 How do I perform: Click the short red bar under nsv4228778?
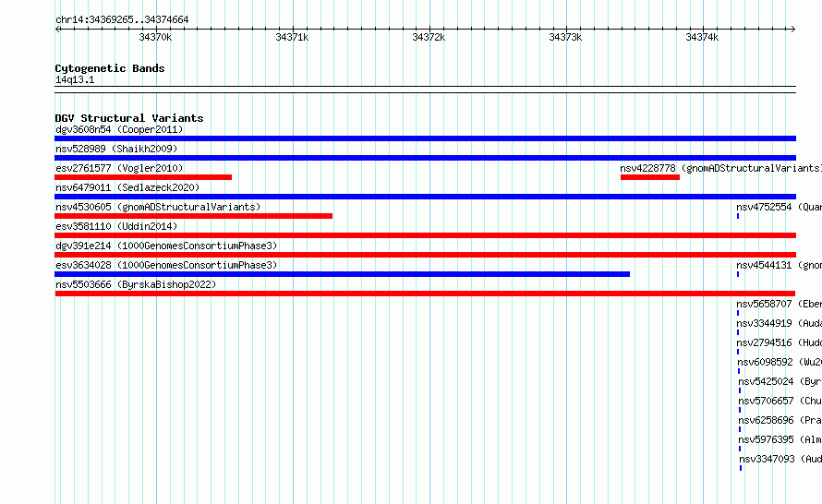coord(650,177)
